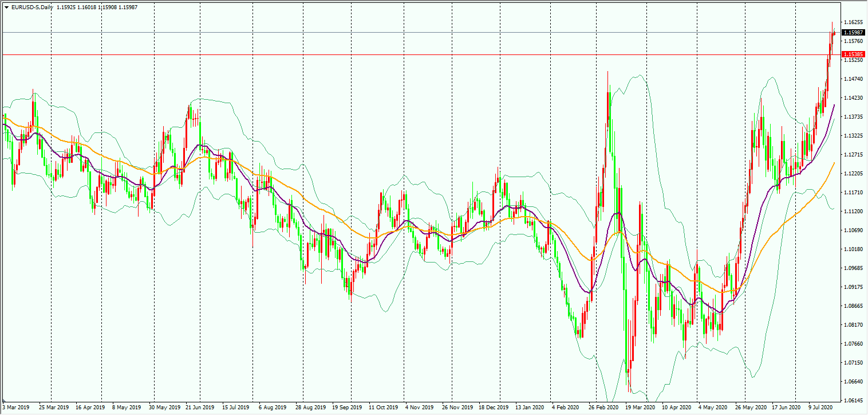Click the 21 Jun 2019 date label

(199, 408)
